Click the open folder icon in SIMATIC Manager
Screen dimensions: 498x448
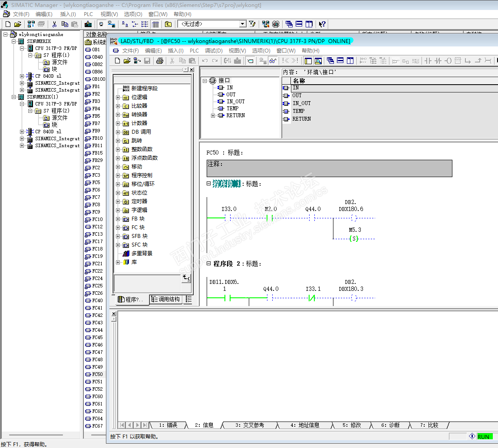point(18,24)
